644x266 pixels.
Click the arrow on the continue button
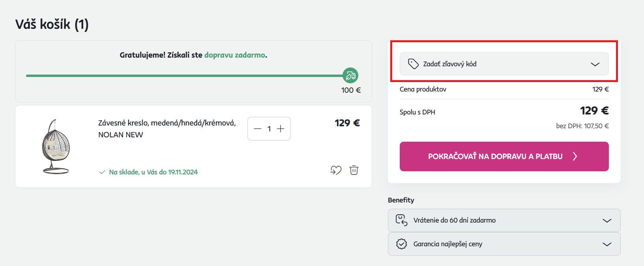575,157
